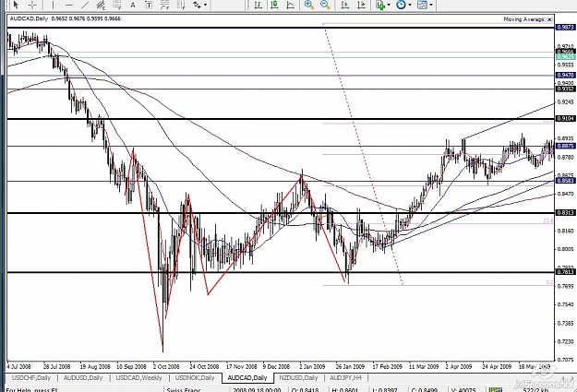Switch chart to Candlesticks mode

click(274, 5)
